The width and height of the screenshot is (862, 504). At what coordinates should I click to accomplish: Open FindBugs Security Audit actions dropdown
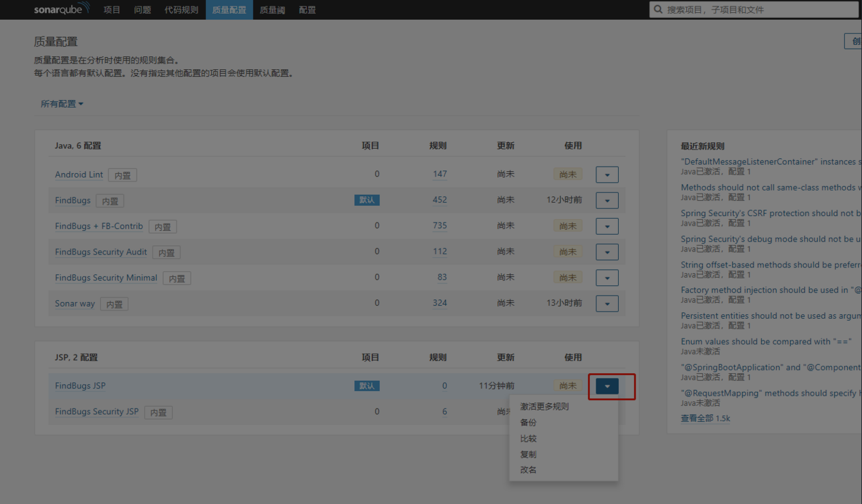click(607, 251)
